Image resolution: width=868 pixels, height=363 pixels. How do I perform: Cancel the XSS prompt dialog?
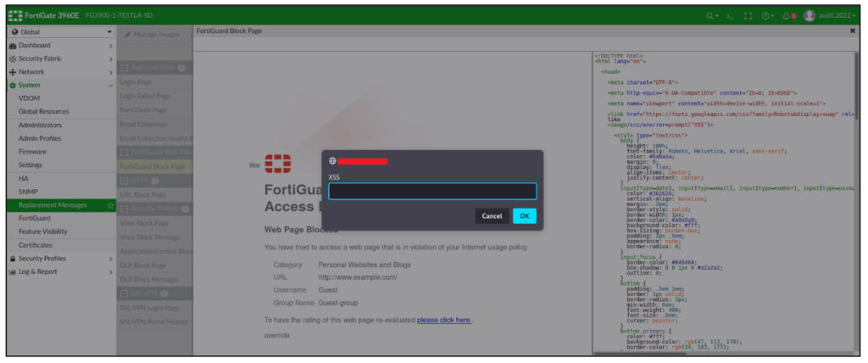492,216
